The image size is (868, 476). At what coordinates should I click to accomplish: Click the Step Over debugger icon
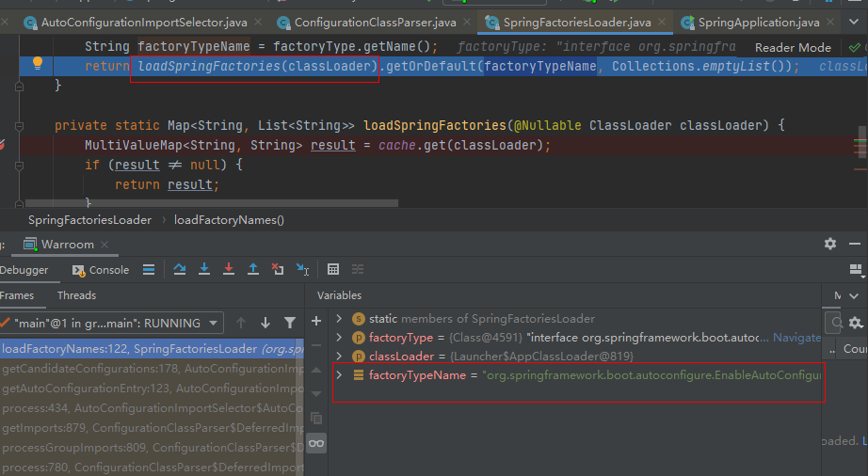(x=180, y=269)
